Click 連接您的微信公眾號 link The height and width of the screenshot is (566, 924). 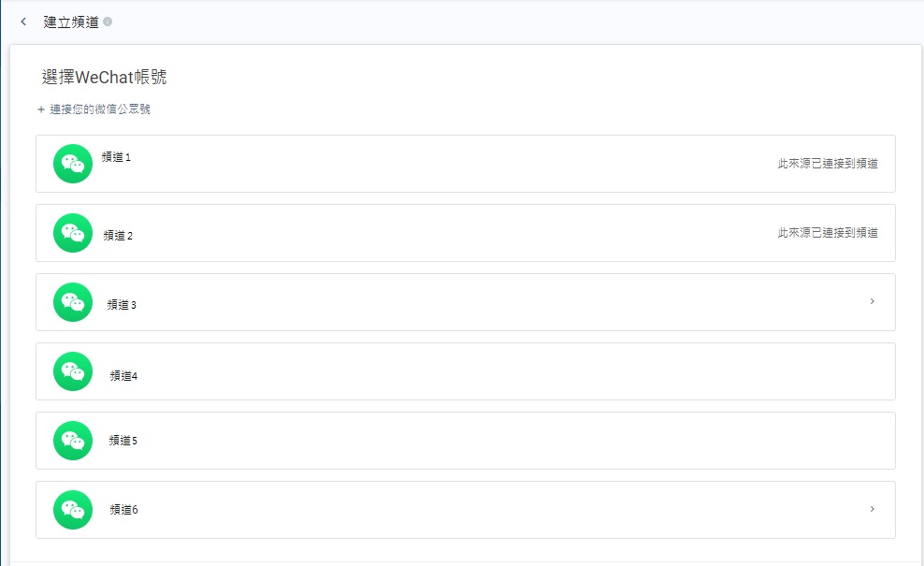click(x=100, y=109)
